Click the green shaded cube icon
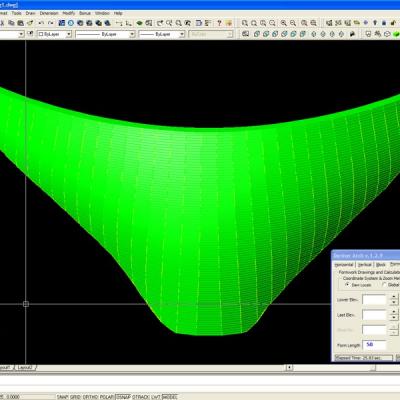 click(396, 34)
